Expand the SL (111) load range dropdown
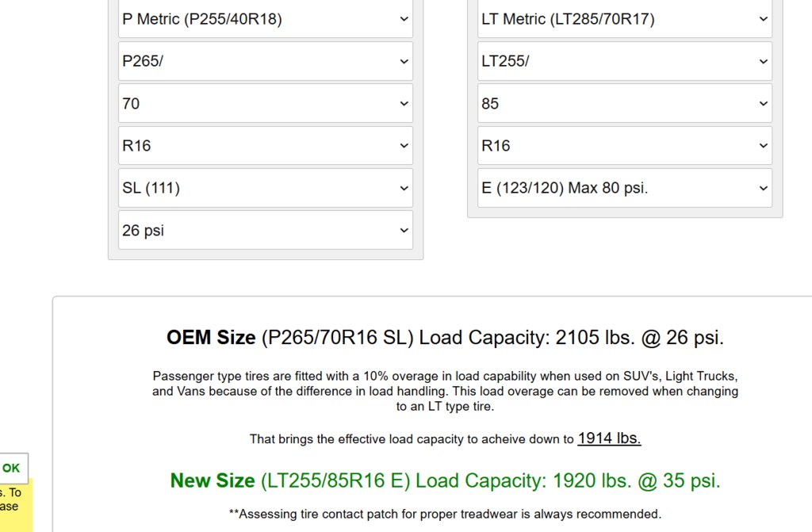The image size is (812, 532). point(265,188)
